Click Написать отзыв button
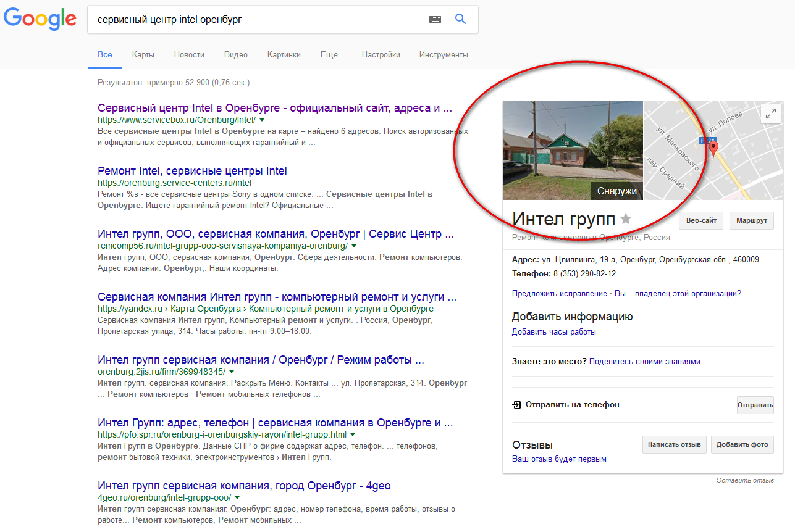Screen dimensions: 795x532 coord(675,444)
